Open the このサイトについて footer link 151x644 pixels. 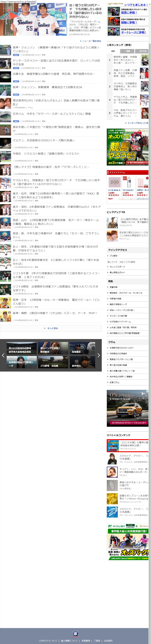[48, 641]
